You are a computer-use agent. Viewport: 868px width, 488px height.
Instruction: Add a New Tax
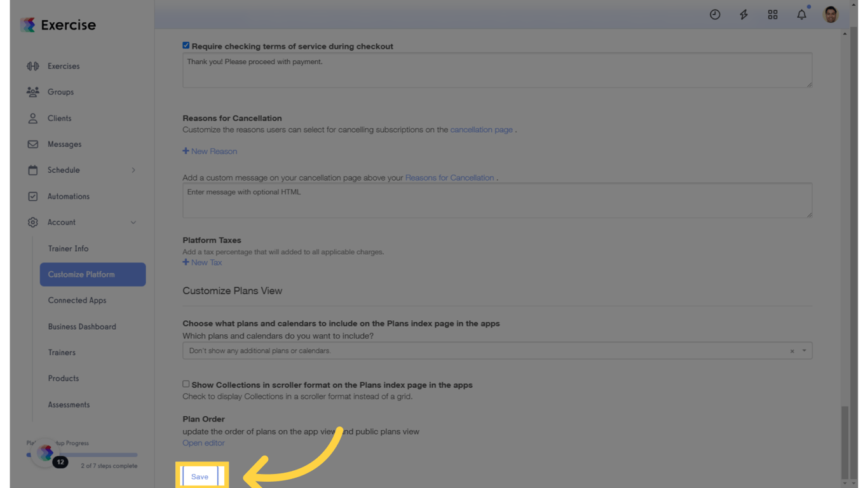202,262
